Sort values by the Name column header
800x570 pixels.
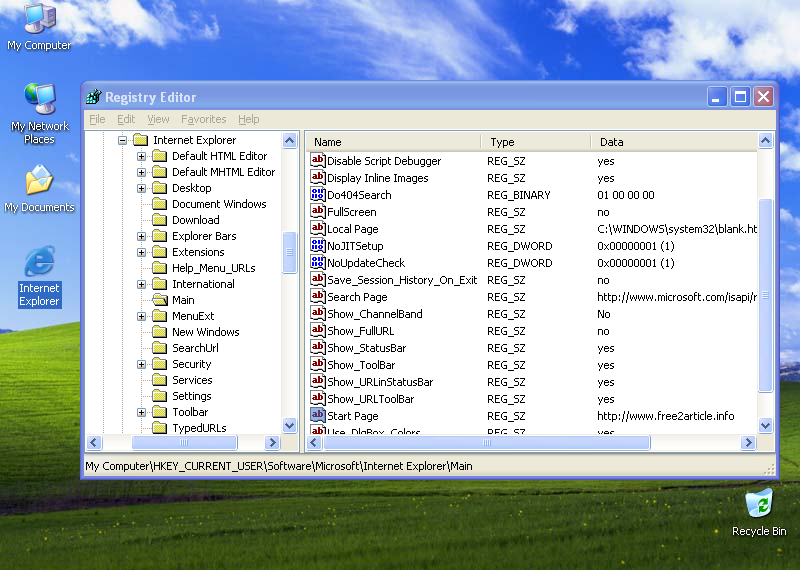(393, 142)
